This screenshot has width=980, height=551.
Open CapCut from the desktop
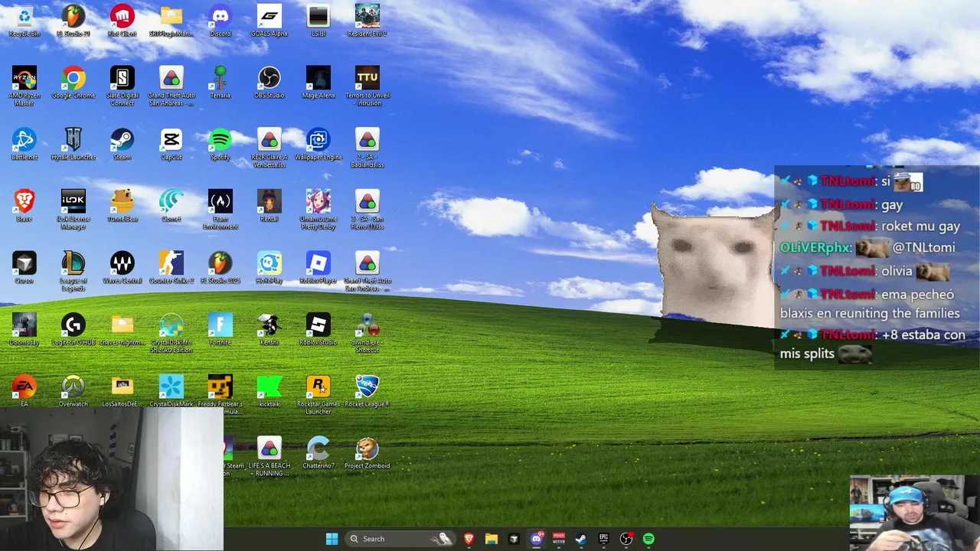[171, 144]
